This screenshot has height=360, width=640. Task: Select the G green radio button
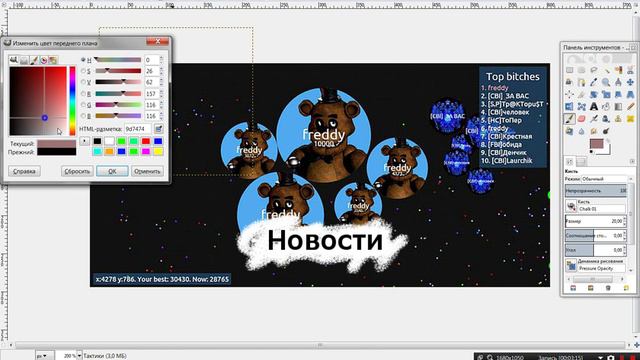[x=83, y=105]
